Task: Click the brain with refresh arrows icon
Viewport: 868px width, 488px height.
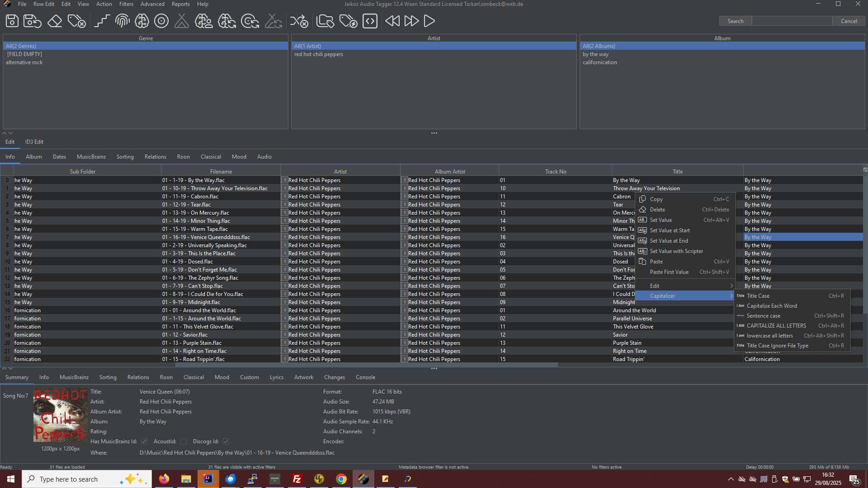Action: pos(226,21)
